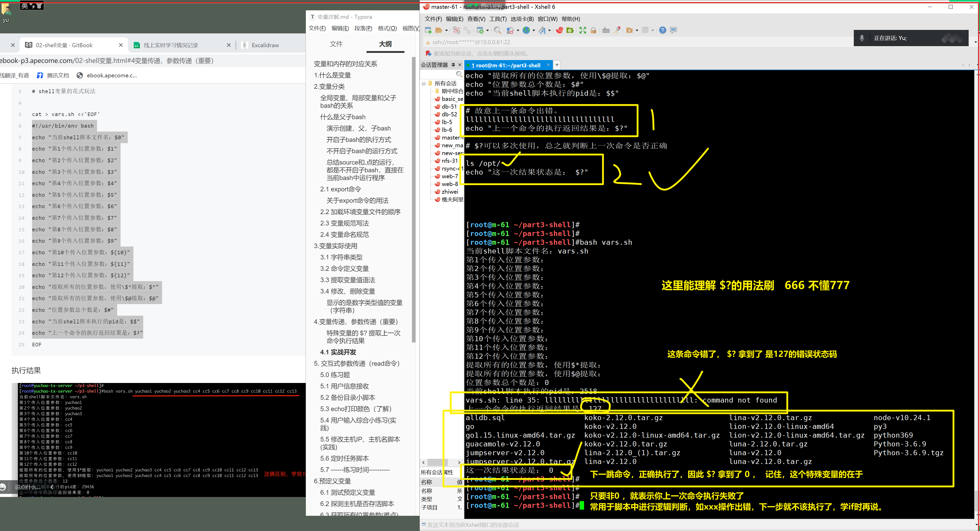This screenshot has height=531, width=980.
Task: Open Typora 段落(P) menu
Action: tap(363, 29)
